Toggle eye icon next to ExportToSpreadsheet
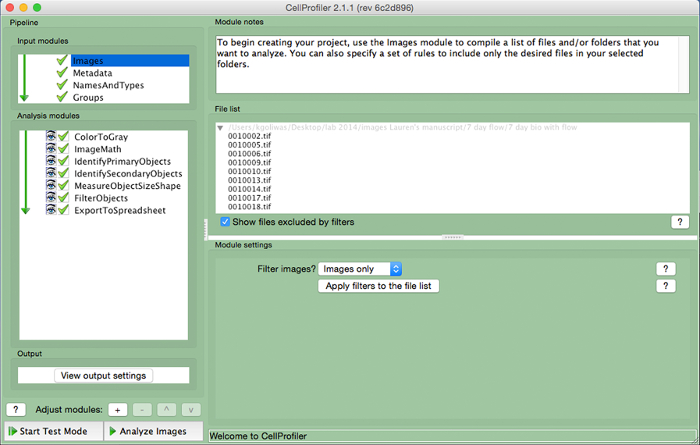Screen dimensions: 700x445 (x=50, y=211)
